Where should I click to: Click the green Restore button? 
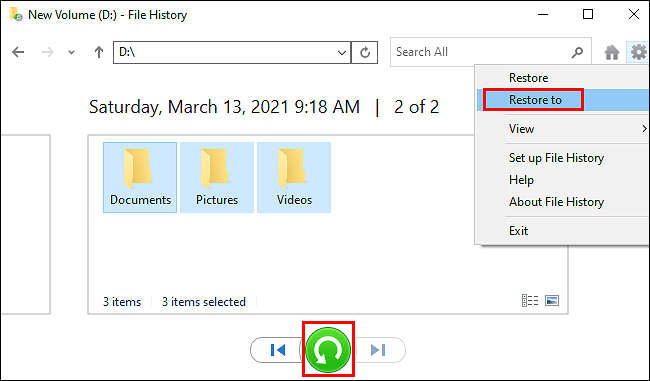point(328,350)
